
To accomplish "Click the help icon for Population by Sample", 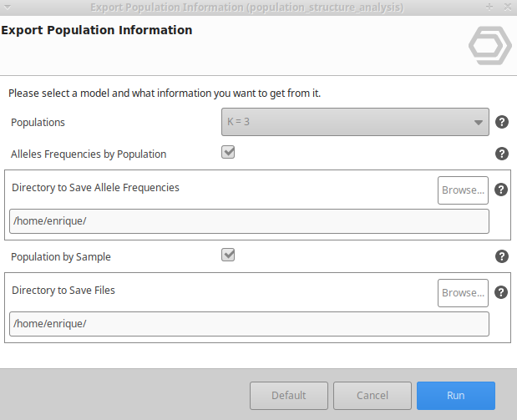I will click(x=502, y=256).
